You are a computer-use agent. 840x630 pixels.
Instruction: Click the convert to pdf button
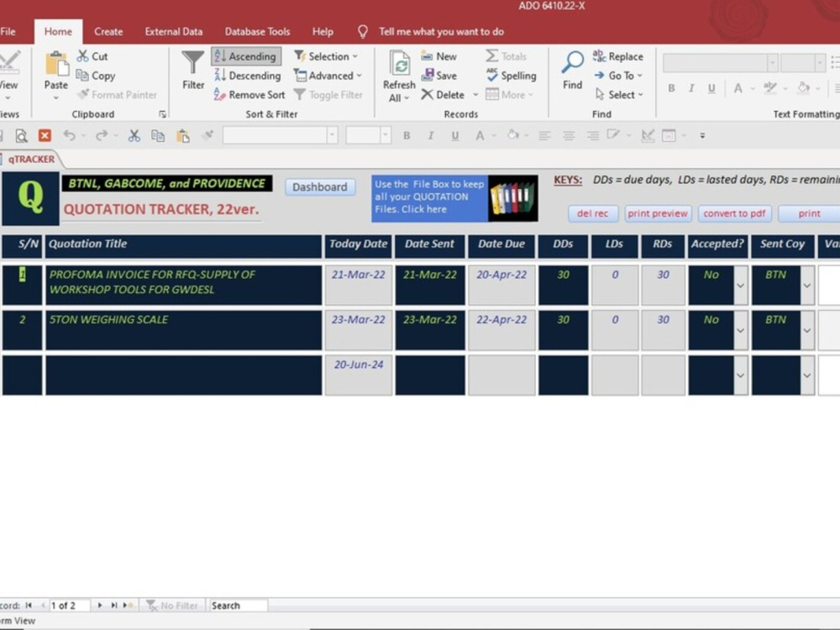(734, 213)
